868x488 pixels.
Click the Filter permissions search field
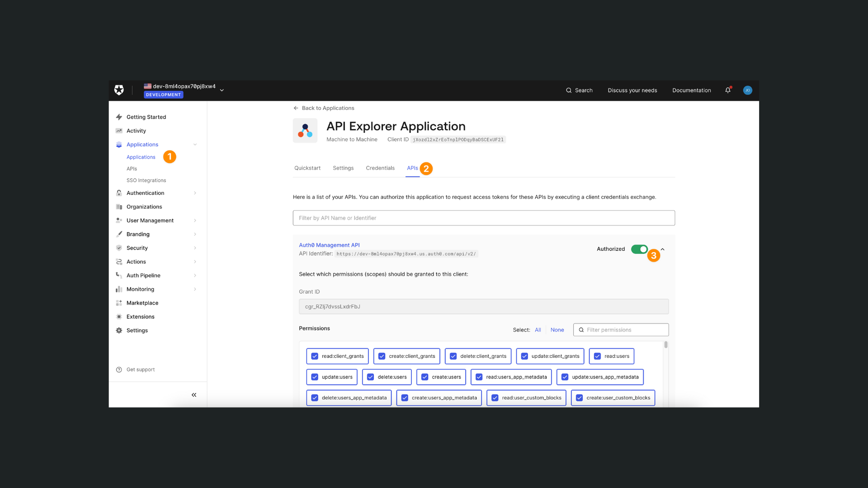click(621, 330)
